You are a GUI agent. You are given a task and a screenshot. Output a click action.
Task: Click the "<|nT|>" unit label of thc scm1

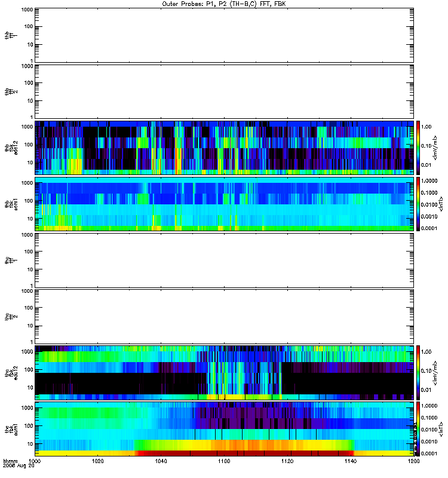[440, 429]
